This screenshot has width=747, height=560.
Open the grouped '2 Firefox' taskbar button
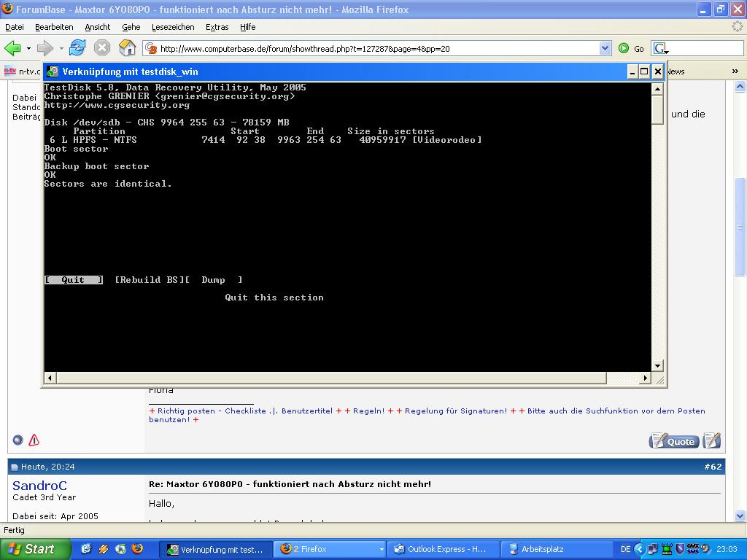(330, 550)
